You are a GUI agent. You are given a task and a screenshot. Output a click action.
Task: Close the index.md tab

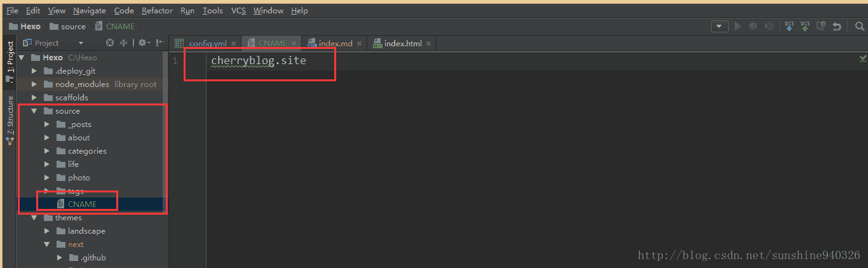click(x=360, y=44)
